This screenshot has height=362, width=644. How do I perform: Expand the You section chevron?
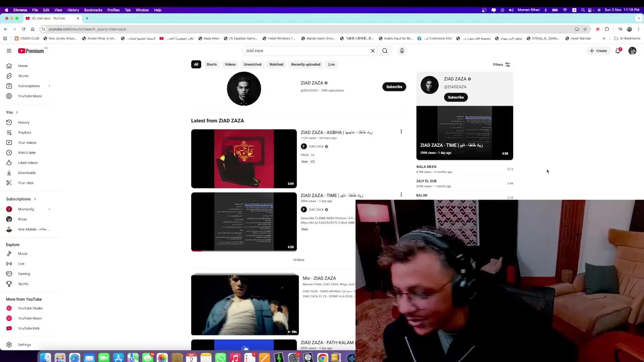[x=17, y=112]
